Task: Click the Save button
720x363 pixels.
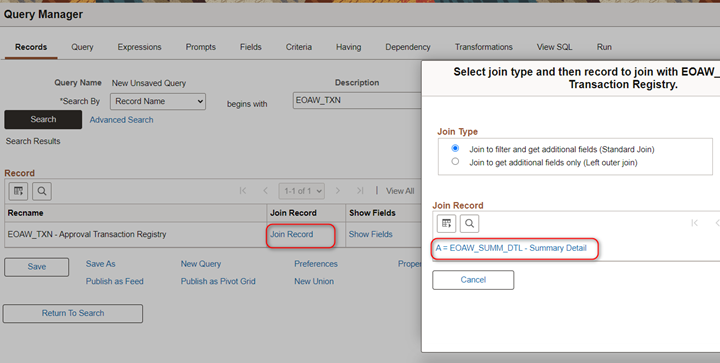Action: tap(37, 267)
